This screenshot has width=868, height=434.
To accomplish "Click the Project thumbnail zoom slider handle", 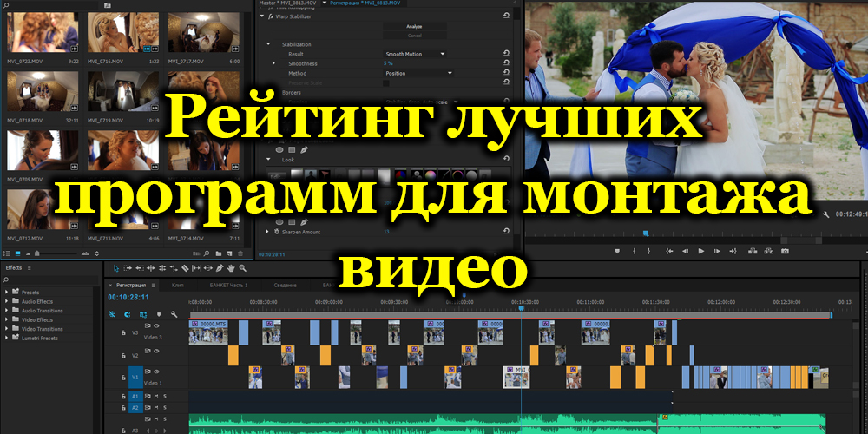I will click(37, 253).
